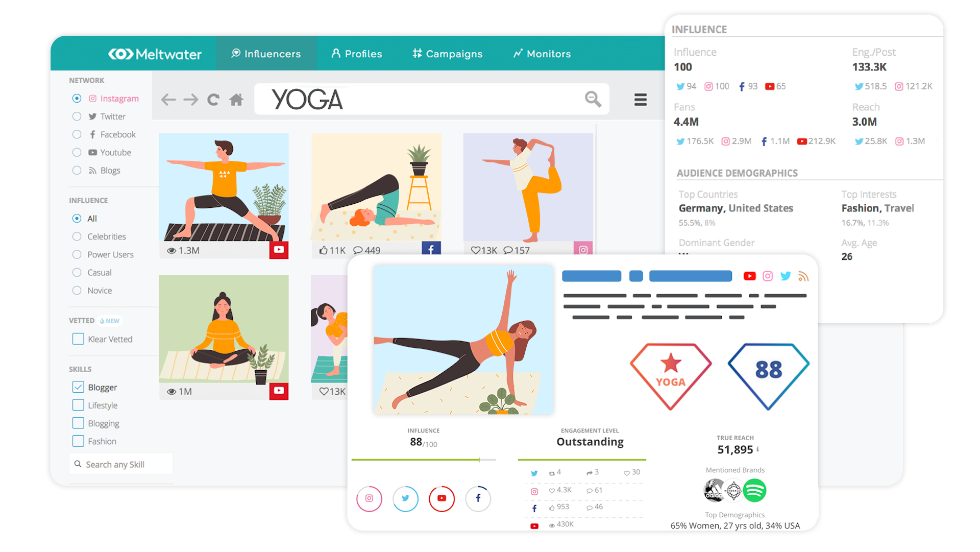Click the refresh/reload browser icon

click(x=214, y=100)
